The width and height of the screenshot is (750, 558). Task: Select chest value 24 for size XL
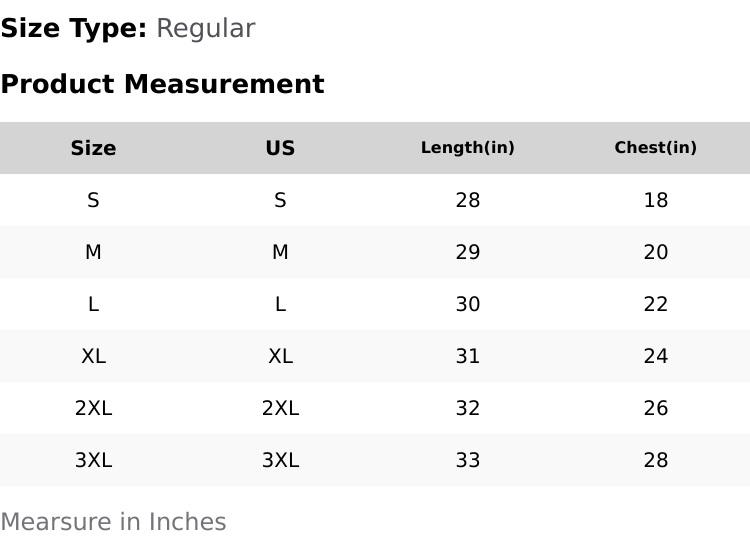click(x=655, y=356)
